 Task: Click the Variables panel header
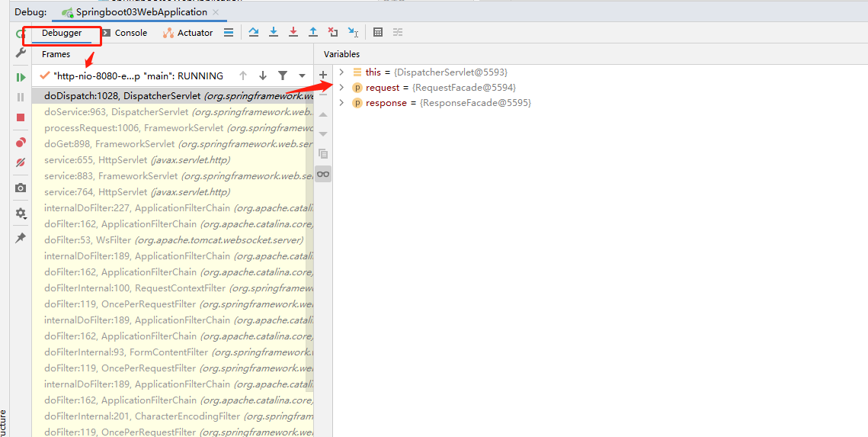click(341, 54)
